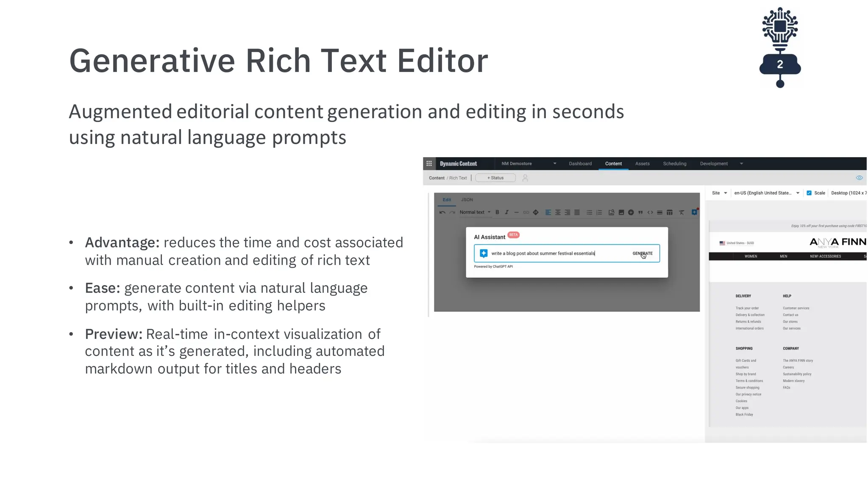Click the content item search icon
This screenshot has height=488, width=868.
pos(611,212)
